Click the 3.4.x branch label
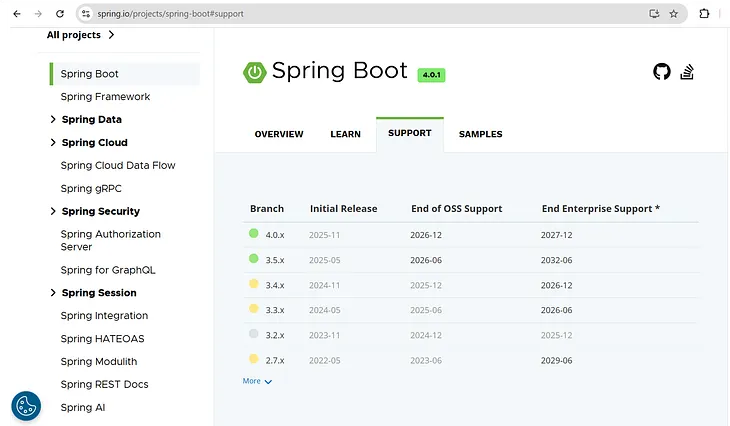730x426 pixels. coord(275,285)
